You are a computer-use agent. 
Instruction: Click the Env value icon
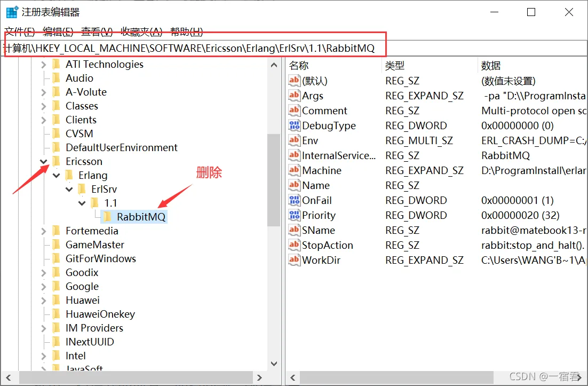(294, 140)
